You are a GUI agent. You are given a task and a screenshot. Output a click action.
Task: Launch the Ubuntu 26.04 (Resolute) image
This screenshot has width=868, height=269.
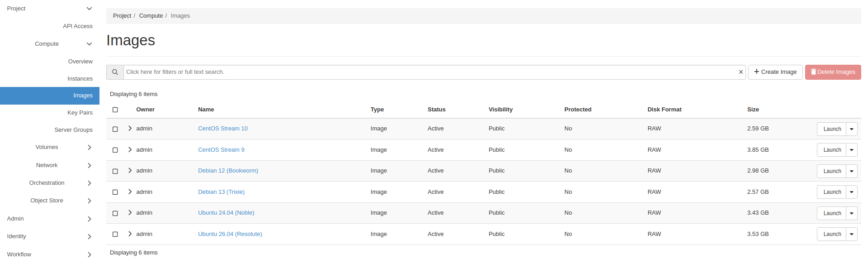point(832,234)
